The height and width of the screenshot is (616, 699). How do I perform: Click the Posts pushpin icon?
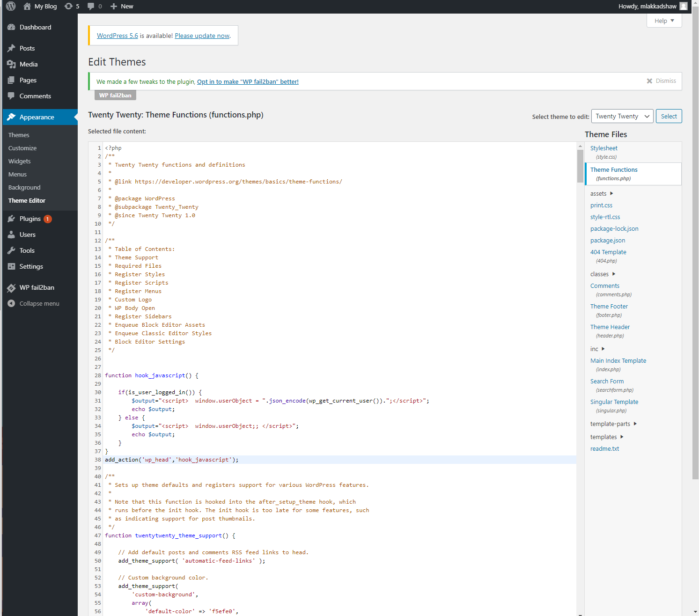[x=11, y=48]
